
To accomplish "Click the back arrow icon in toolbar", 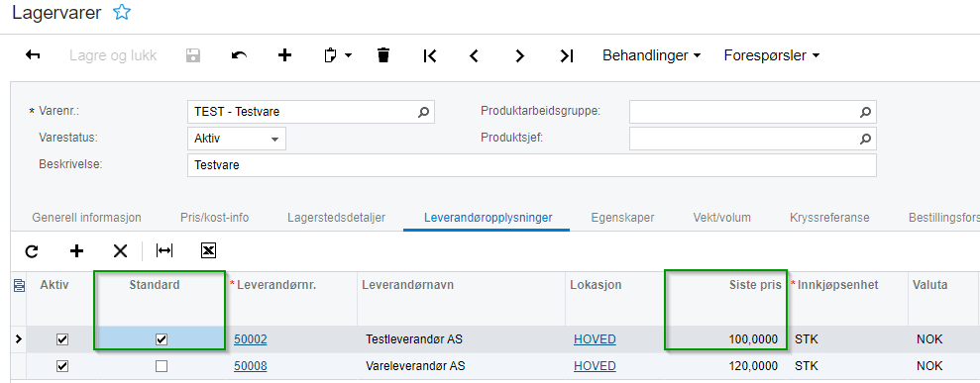I will pyautogui.click(x=33, y=55).
